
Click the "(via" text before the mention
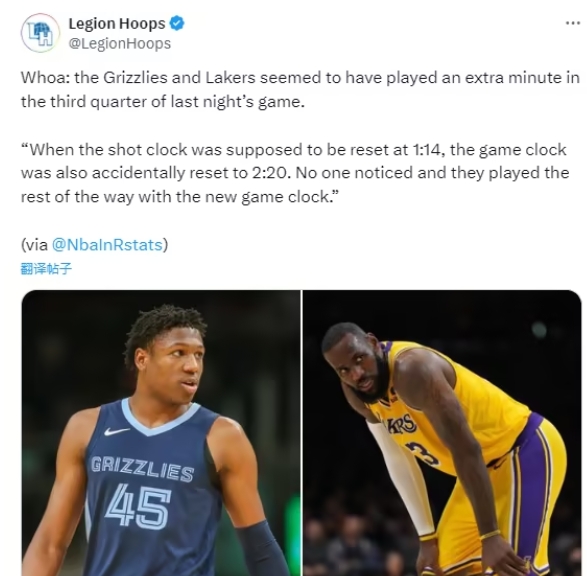34,245
